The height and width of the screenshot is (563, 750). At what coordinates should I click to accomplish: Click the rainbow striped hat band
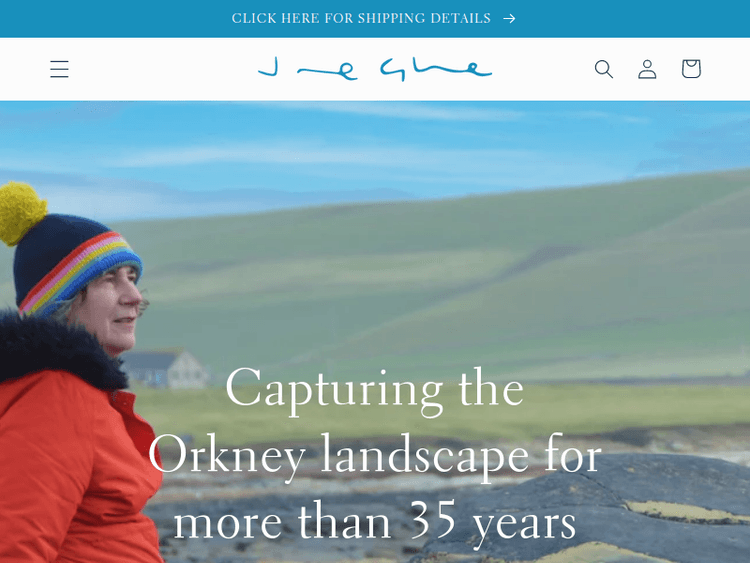click(81, 273)
